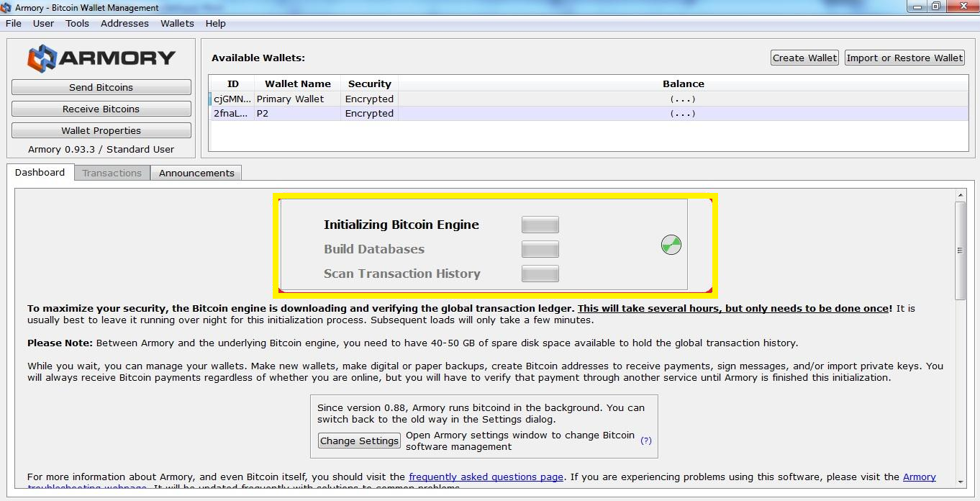The image size is (980, 501).
Task: Switch to the Announcements tab
Action: [x=196, y=173]
